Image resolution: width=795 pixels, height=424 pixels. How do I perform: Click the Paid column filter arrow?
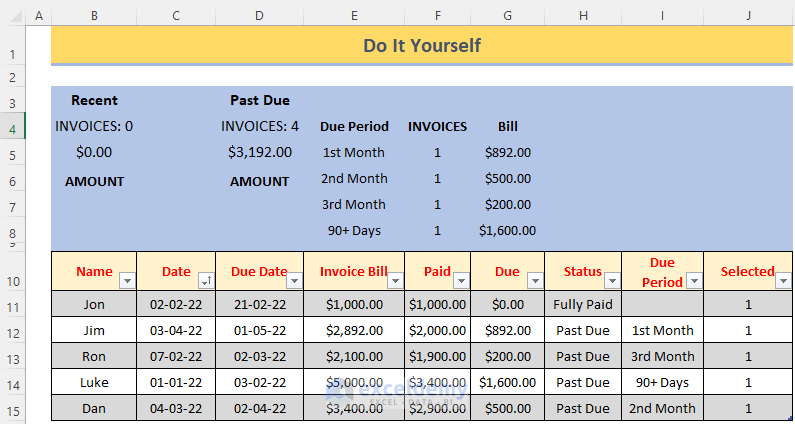460,281
